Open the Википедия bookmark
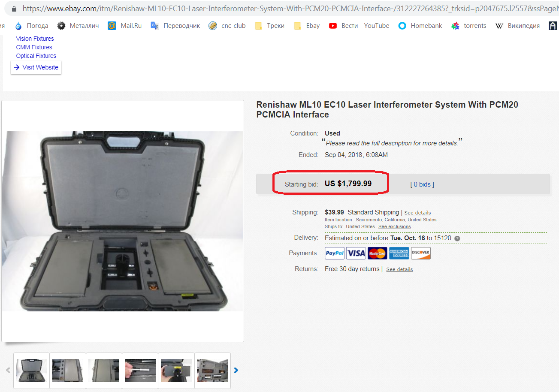559x392 pixels. tap(517, 26)
